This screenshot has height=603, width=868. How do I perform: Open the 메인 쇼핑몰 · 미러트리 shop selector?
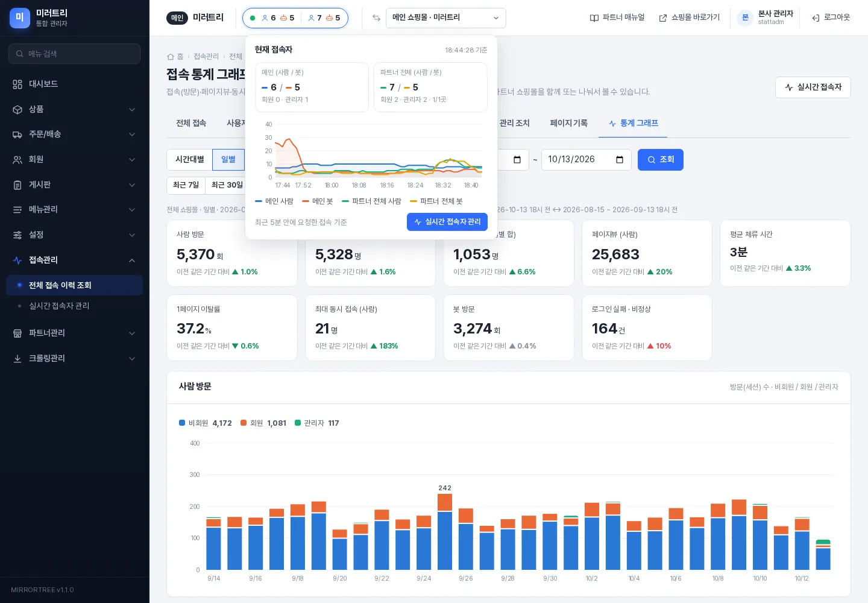point(446,18)
